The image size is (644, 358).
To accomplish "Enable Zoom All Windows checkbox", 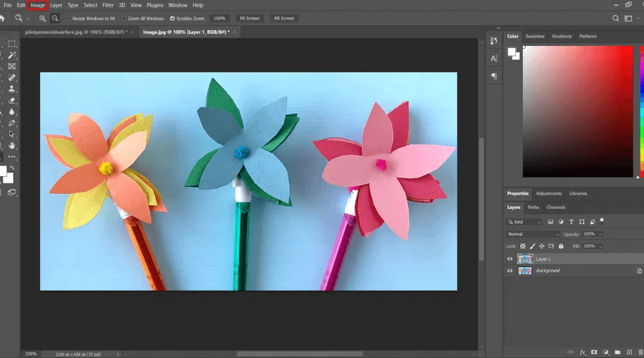I will [x=124, y=19].
